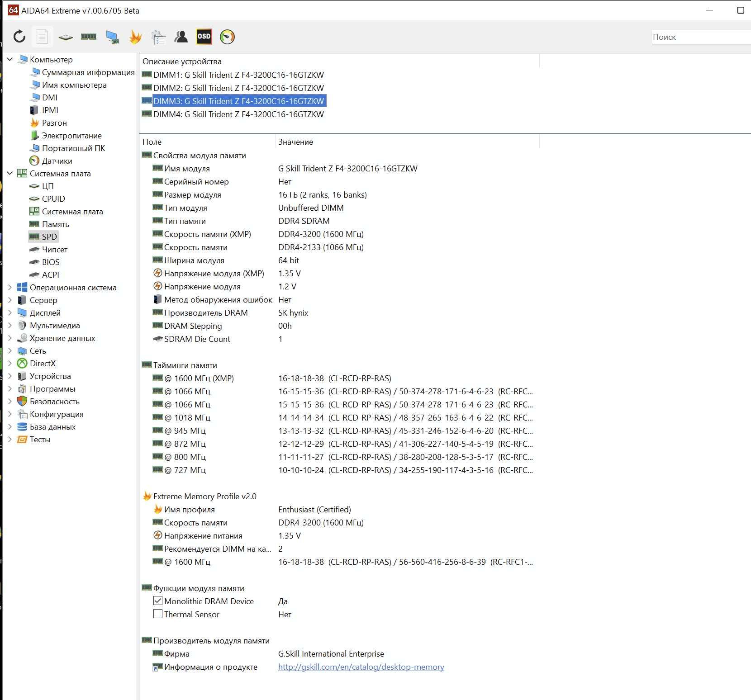Click the Поле column header
The width and height of the screenshot is (751, 700).
207,142
